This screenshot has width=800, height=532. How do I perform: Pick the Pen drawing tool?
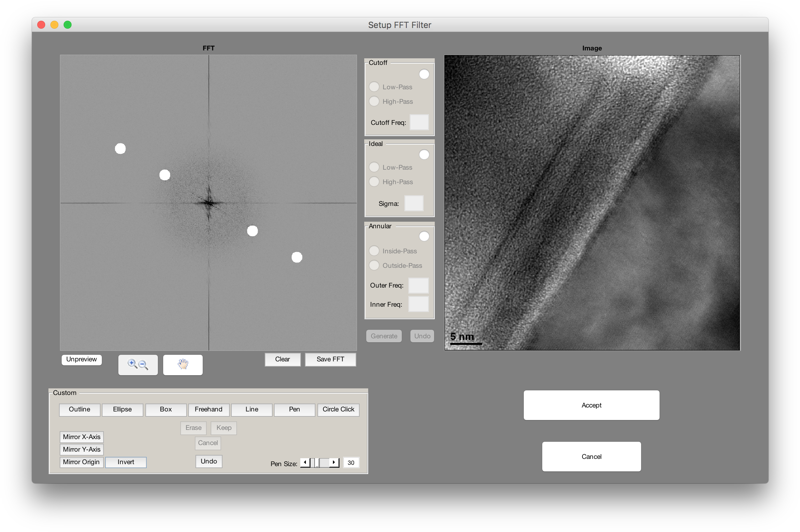pyautogui.click(x=294, y=409)
